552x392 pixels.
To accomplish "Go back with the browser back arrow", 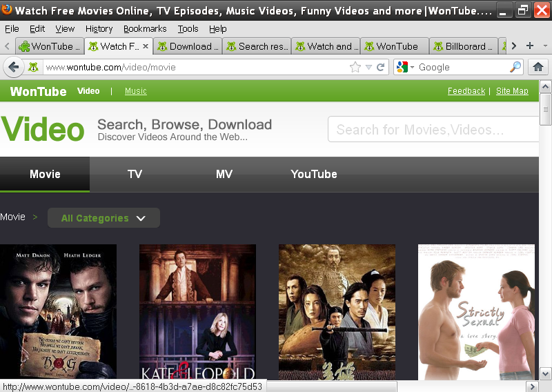I will click(x=14, y=67).
